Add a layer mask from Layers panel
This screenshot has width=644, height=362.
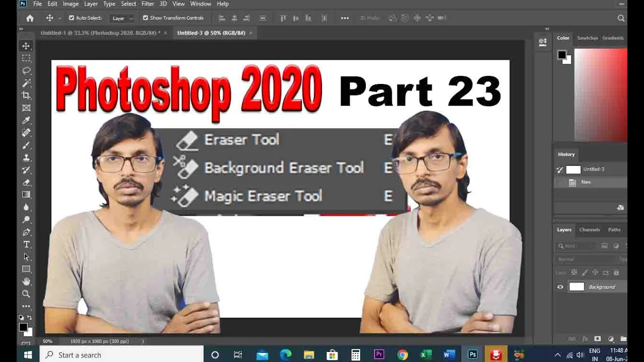[597, 339]
